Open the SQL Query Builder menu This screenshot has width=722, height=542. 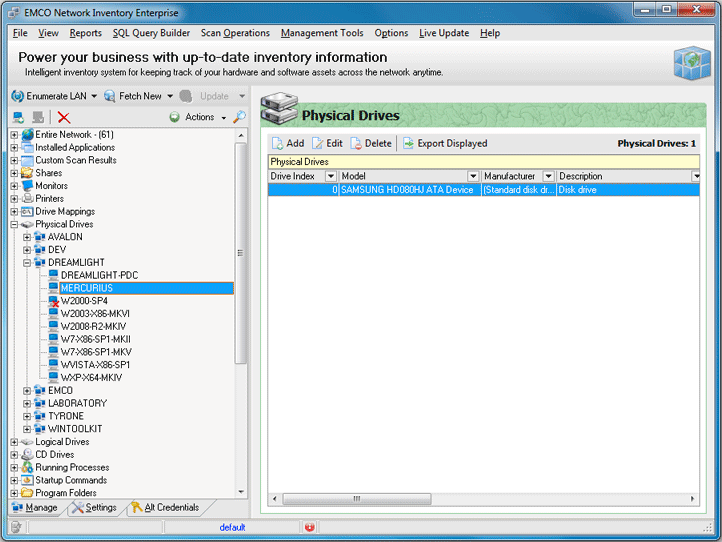pyautogui.click(x=151, y=33)
